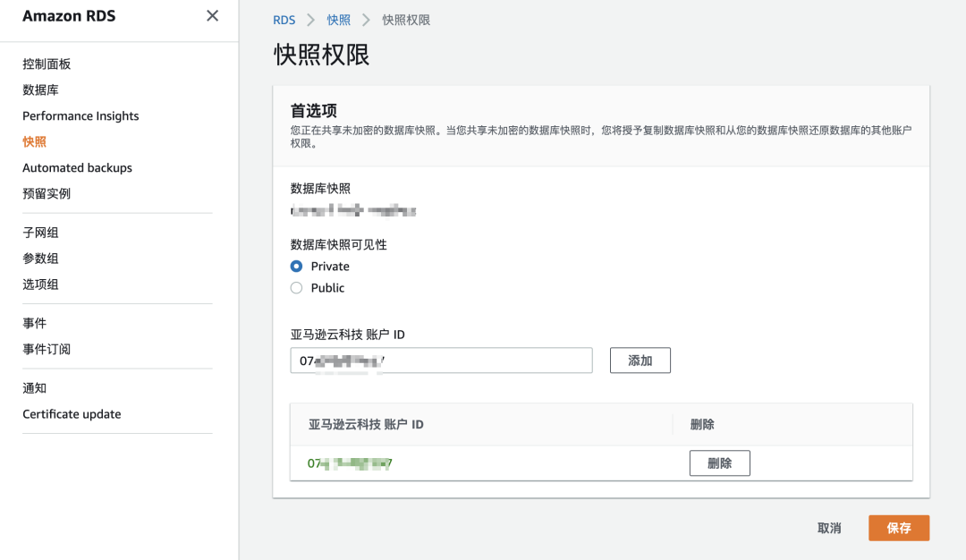Click the RDS breadcrumb link

click(x=284, y=20)
